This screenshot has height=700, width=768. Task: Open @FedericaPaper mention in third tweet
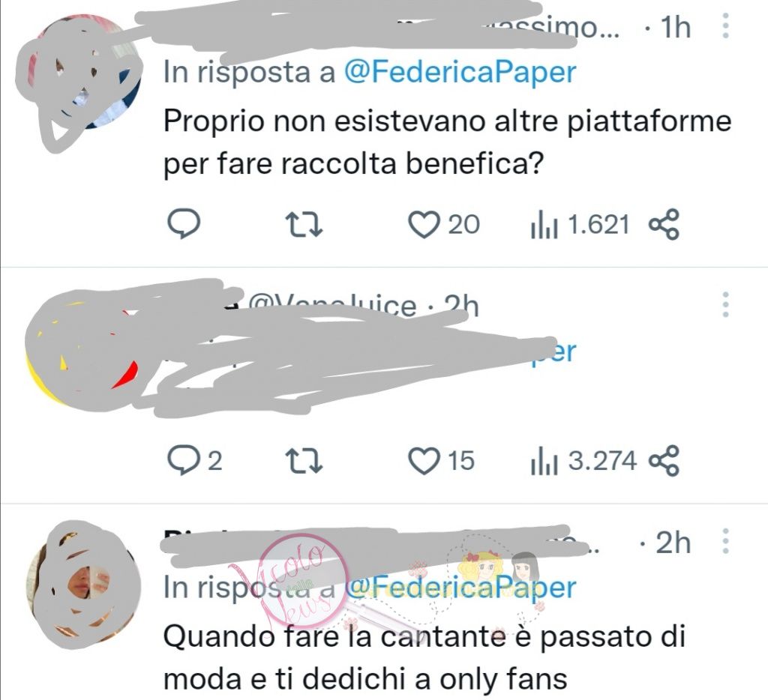pos(460,587)
